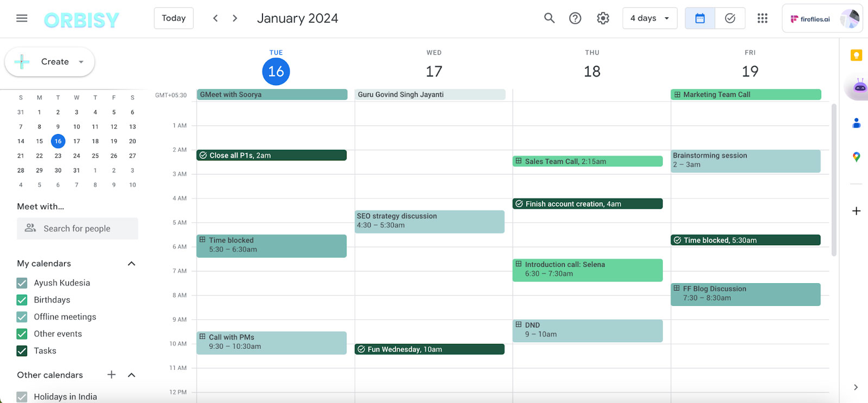Screen dimensions: 868x403
Task: Hide side panel with bottom chevron
Action: pyautogui.click(x=856, y=387)
